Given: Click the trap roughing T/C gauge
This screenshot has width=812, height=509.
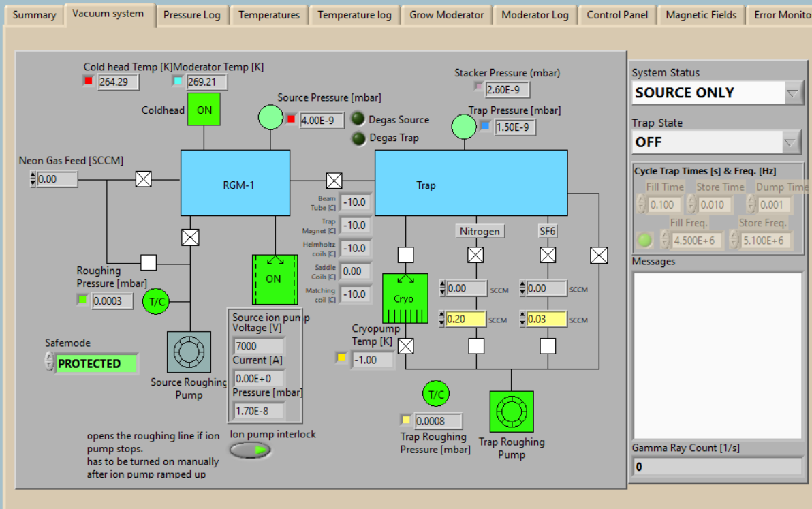Looking at the screenshot, I should point(435,394).
